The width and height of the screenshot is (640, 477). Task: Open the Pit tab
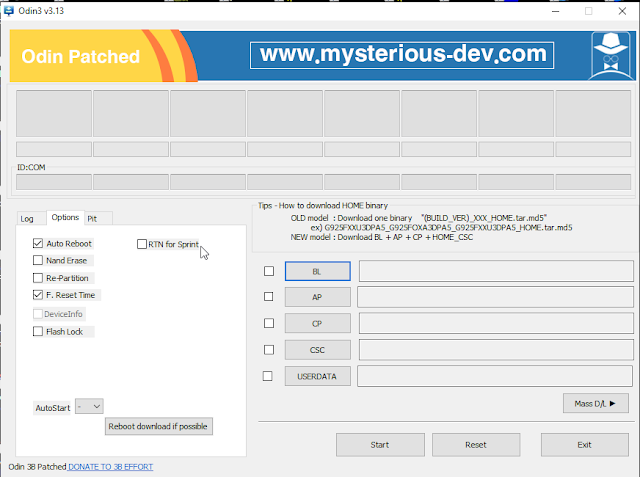tap(92, 218)
